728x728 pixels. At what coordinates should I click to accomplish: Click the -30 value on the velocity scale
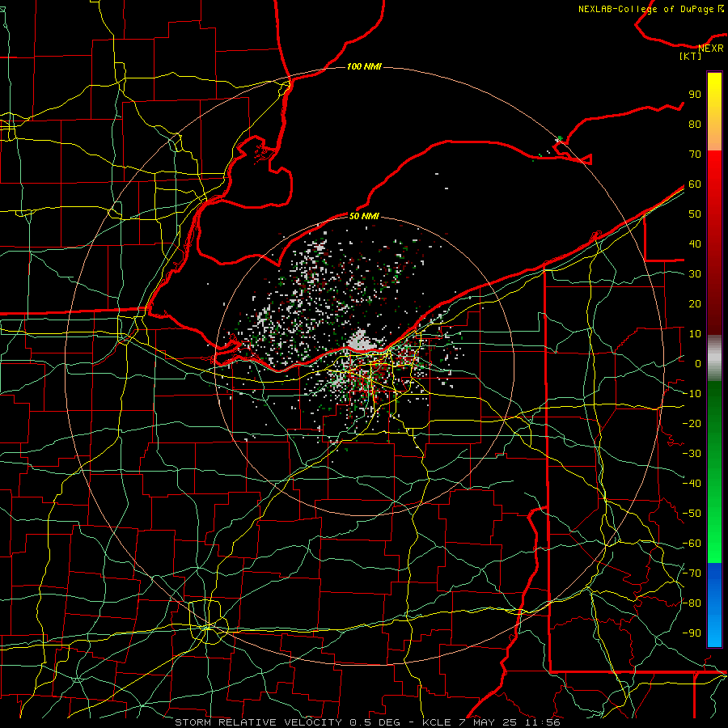click(692, 454)
